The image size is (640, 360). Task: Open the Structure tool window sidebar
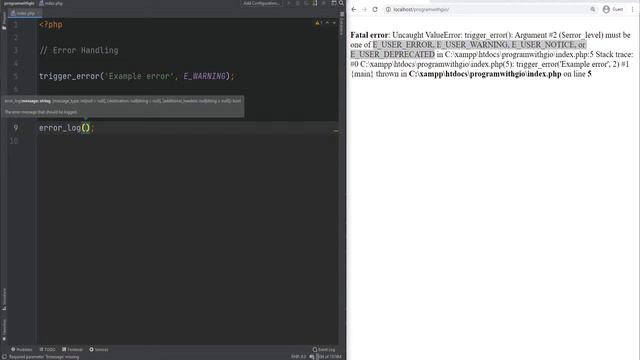click(x=4, y=299)
